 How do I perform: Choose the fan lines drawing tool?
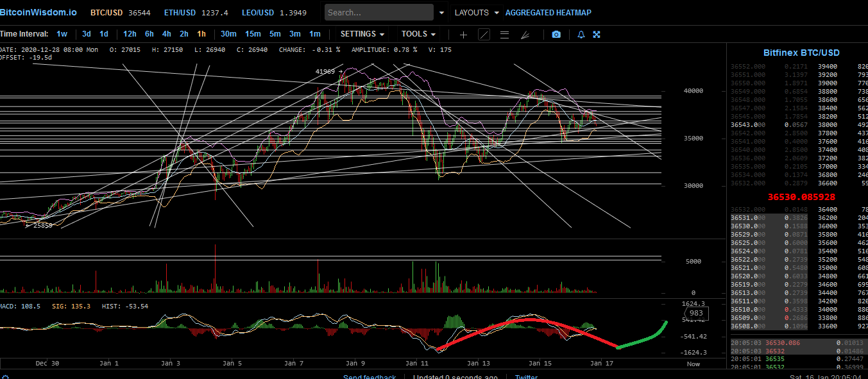pyautogui.click(x=525, y=35)
